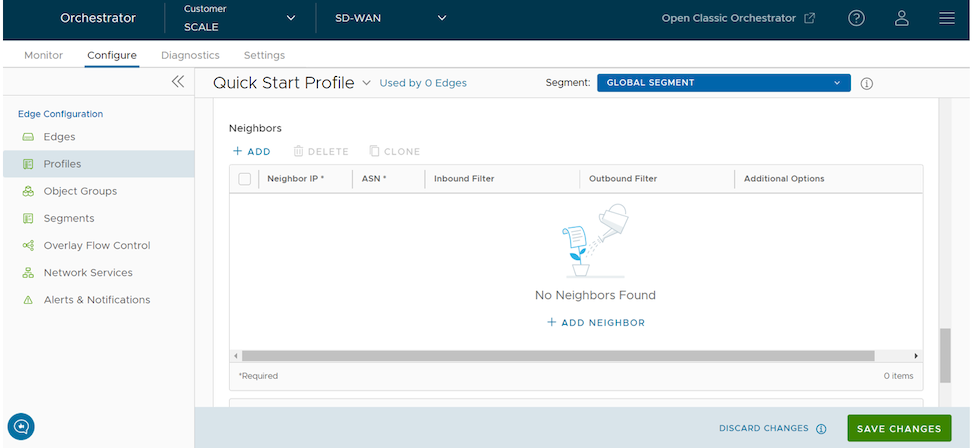Screen dimensions: 972x448
Task: Collapse the sidebar with double chevron
Action: coord(177,82)
